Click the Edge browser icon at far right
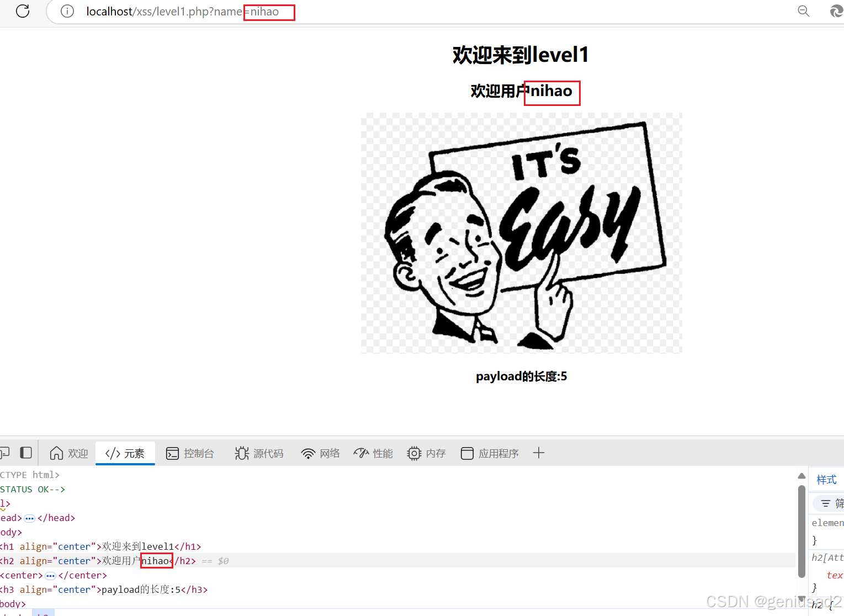The height and width of the screenshot is (616, 844). coord(837,11)
